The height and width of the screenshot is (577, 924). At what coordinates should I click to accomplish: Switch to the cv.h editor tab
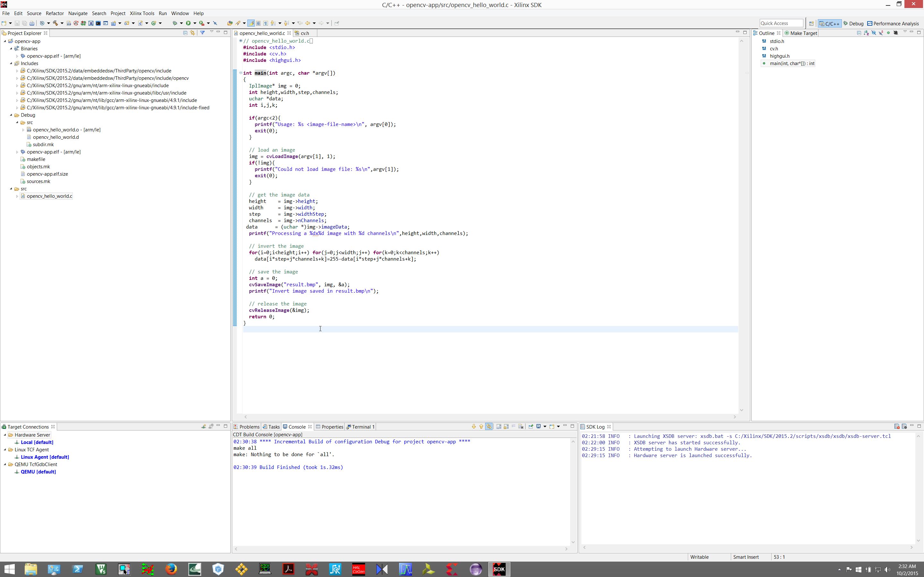point(304,33)
